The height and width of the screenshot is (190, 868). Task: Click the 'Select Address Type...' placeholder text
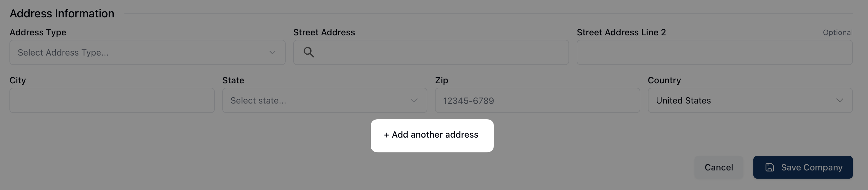click(x=63, y=53)
